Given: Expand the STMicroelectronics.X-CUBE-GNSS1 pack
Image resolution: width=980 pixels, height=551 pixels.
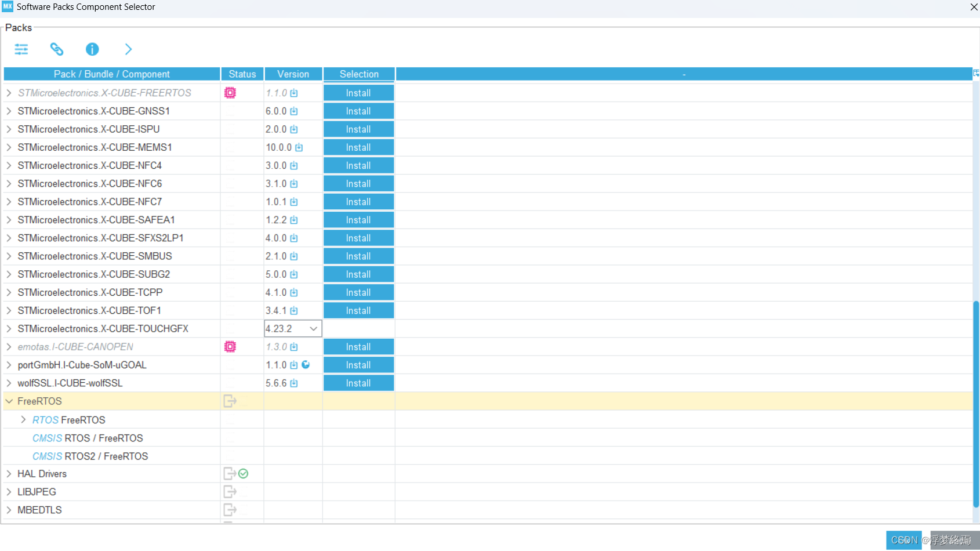Looking at the screenshot, I should pyautogui.click(x=9, y=111).
